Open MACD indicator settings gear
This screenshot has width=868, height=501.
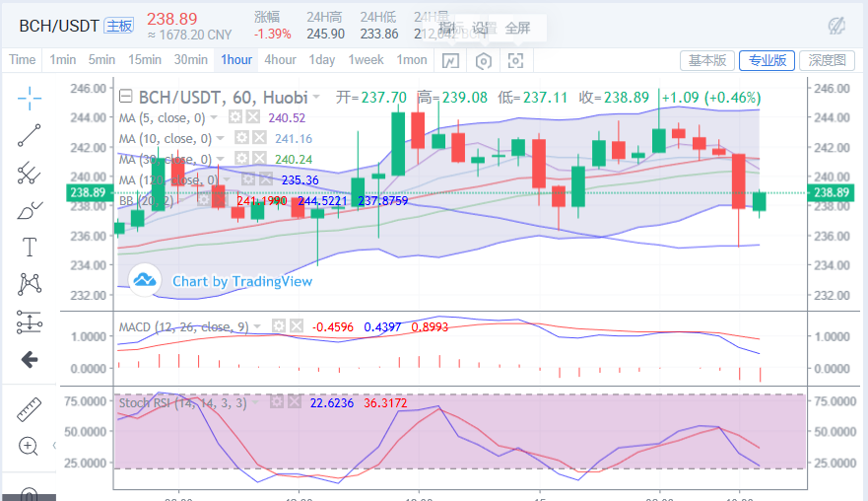pyautogui.click(x=279, y=325)
